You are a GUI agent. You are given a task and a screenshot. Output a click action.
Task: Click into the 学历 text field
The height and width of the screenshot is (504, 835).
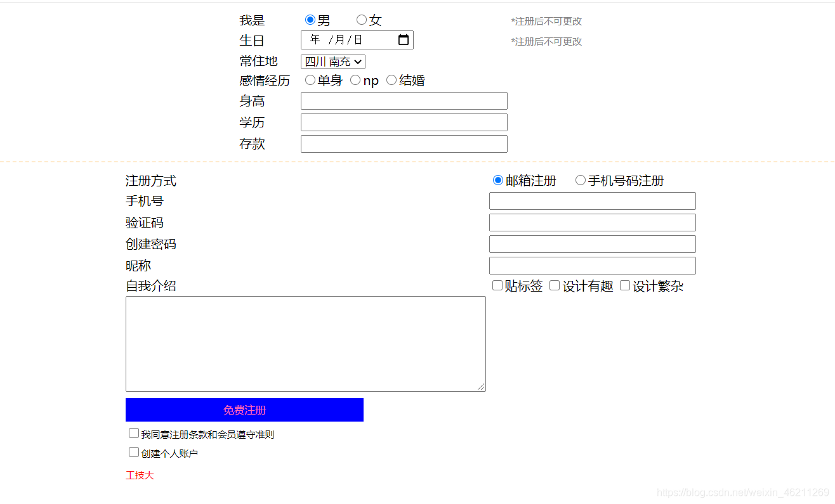point(404,122)
